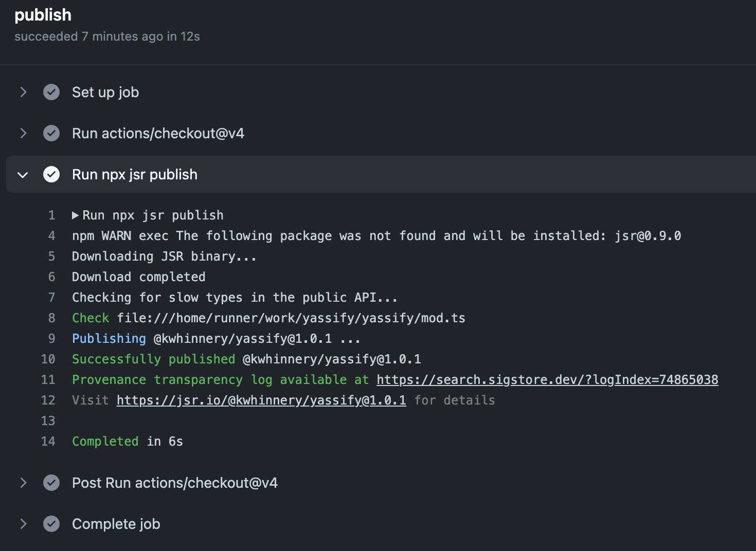Select the Set up job step title
The height and width of the screenshot is (551, 756).
pos(105,92)
